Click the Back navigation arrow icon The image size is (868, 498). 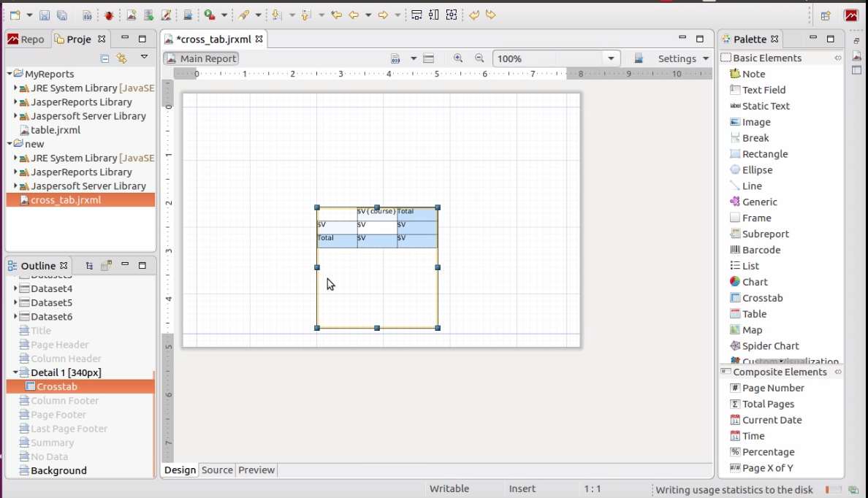(x=354, y=15)
